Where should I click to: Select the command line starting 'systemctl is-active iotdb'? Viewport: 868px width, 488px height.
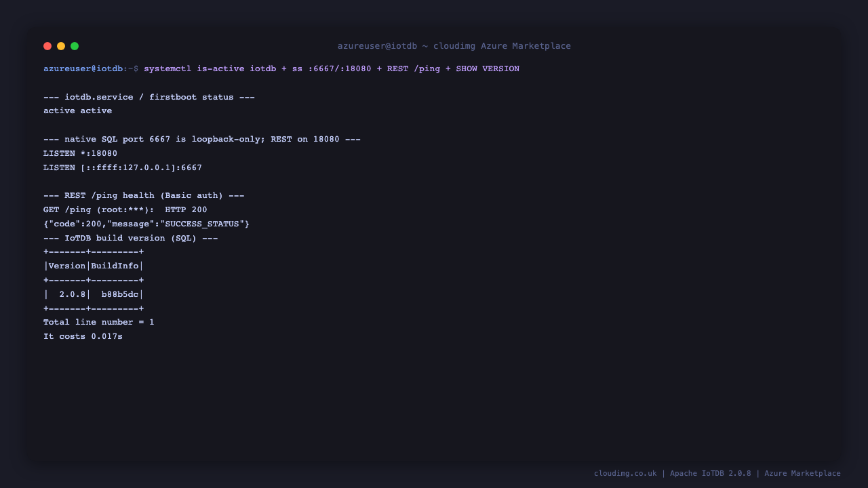click(332, 68)
